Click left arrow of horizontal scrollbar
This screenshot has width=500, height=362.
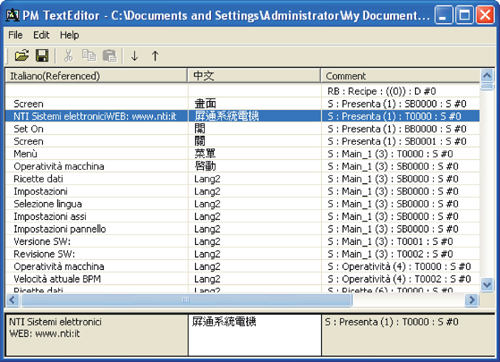click(x=12, y=300)
